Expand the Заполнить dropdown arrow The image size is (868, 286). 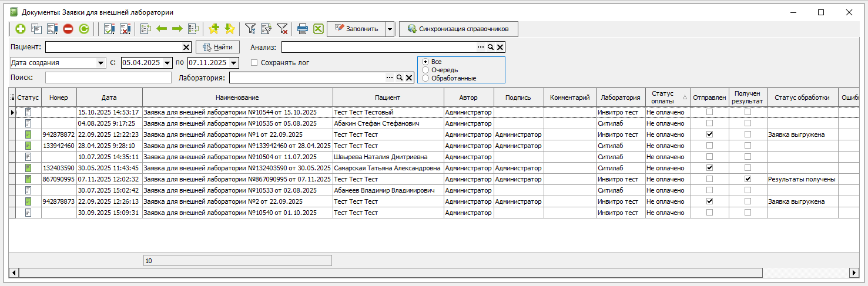coord(390,29)
